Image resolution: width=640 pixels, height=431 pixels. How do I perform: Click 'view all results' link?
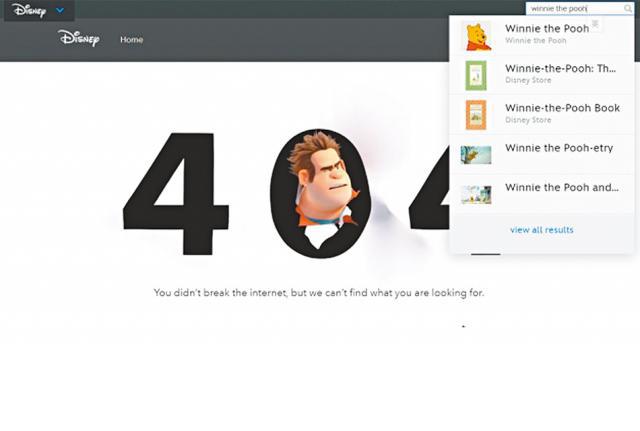click(542, 230)
